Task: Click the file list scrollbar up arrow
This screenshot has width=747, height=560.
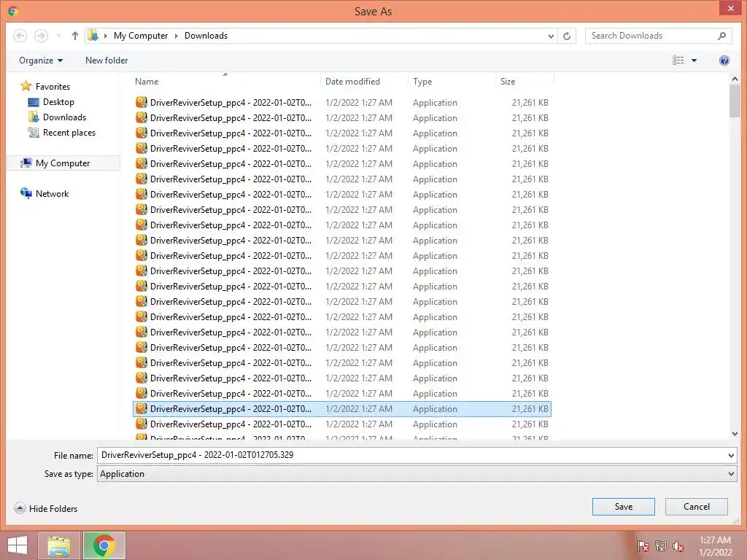Action: (735, 79)
